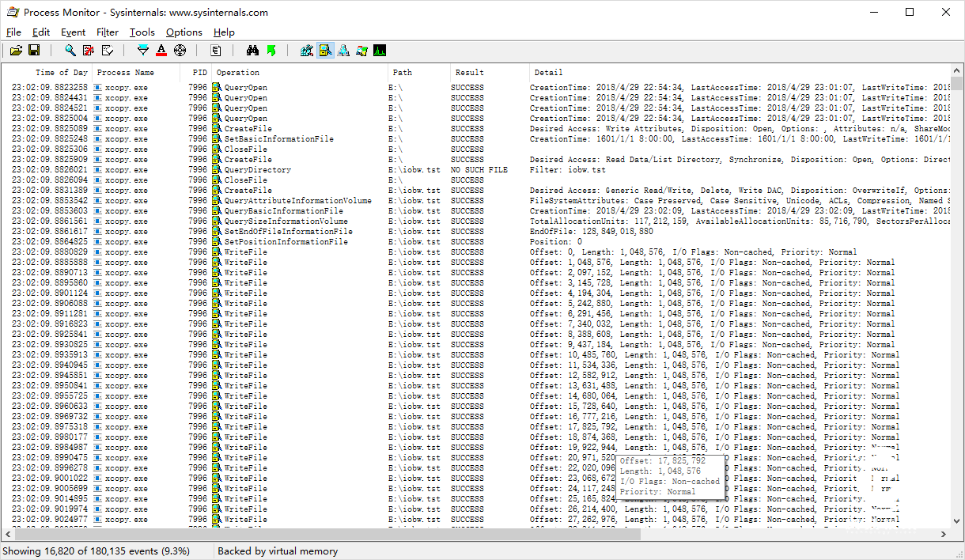Click the WriteFile row with Offset: 10,485,760
The image size is (965, 560).
[477, 355]
